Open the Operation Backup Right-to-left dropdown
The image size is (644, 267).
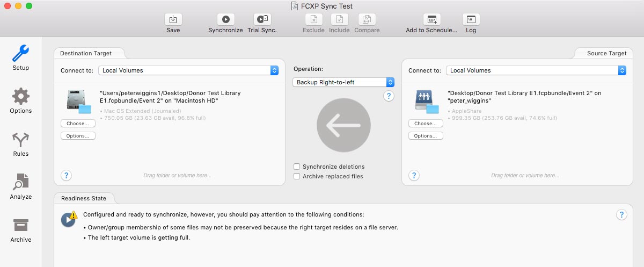click(x=344, y=82)
